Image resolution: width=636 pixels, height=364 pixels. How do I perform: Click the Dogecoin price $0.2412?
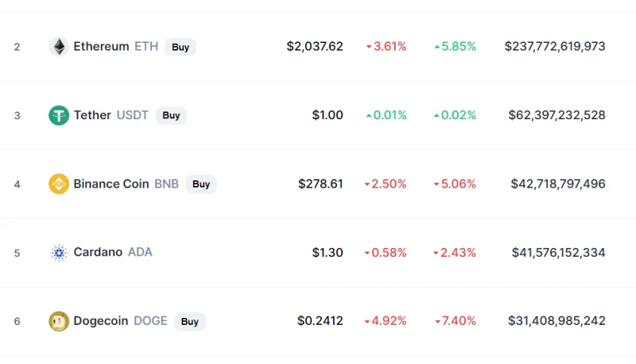[320, 321]
